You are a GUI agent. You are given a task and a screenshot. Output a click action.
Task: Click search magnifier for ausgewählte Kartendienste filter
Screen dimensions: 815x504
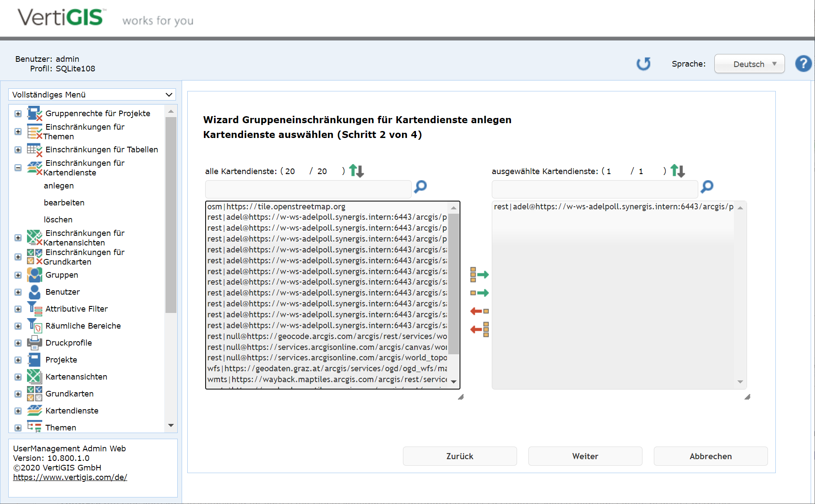[707, 187]
